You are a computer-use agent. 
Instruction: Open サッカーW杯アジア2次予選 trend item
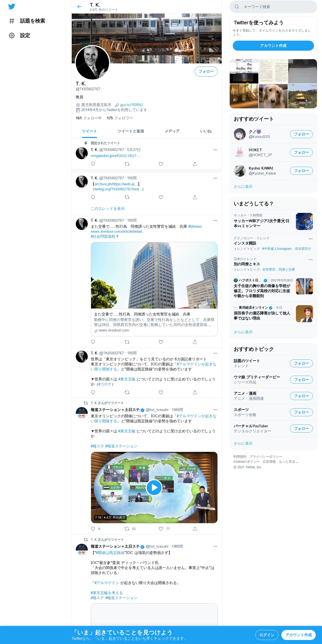[273, 221]
